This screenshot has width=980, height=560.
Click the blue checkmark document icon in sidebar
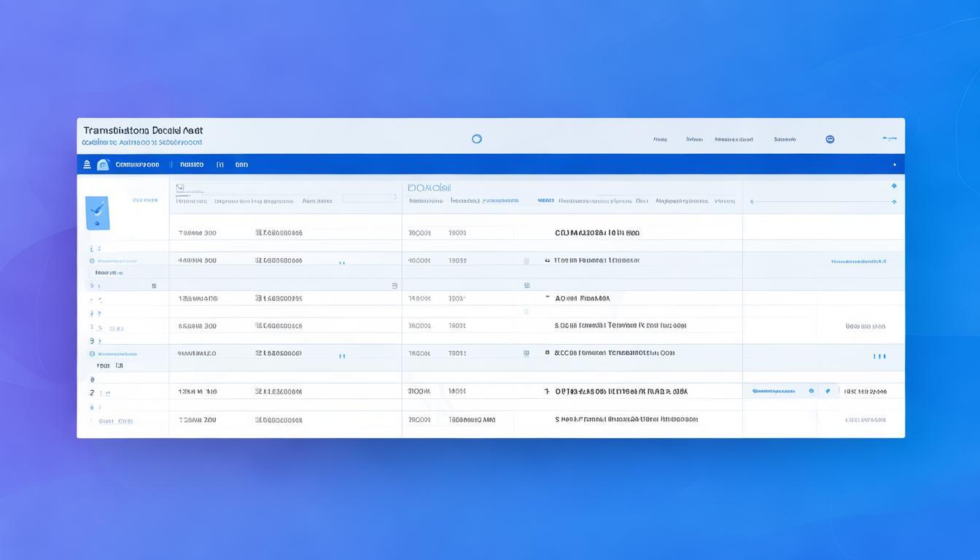98,212
